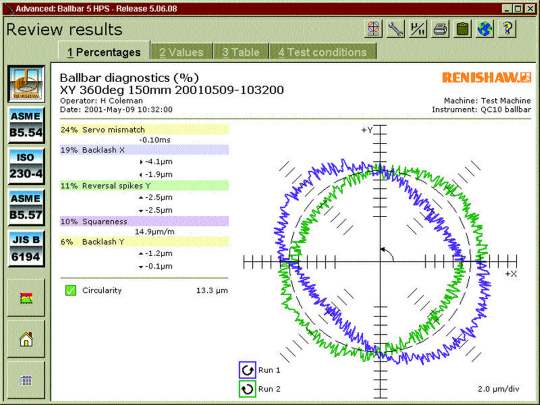Print results with the printer icon

tap(440, 29)
